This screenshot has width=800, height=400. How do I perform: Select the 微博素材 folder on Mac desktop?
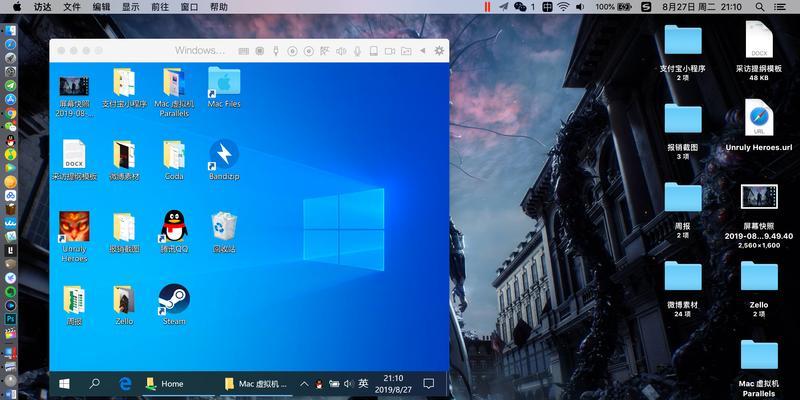coord(683,289)
